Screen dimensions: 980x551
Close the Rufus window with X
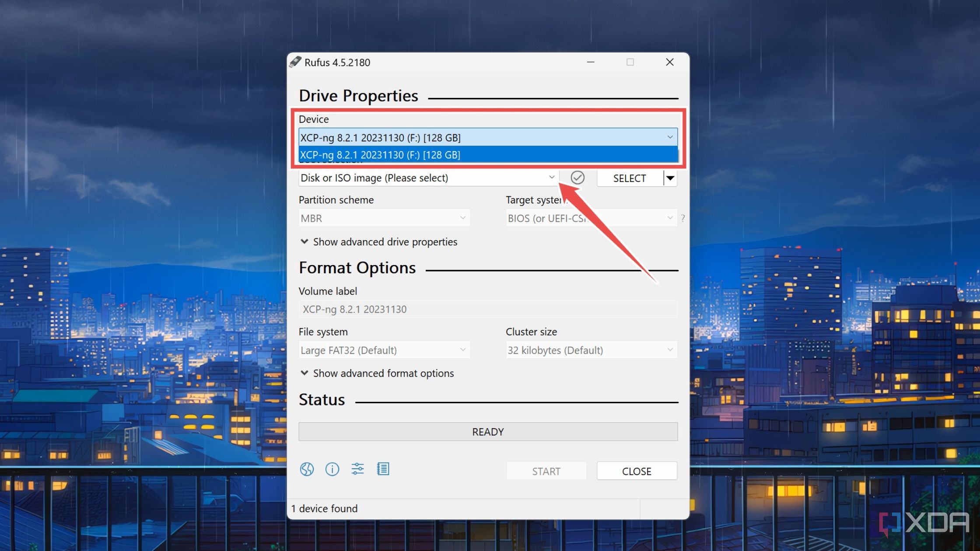(670, 62)
